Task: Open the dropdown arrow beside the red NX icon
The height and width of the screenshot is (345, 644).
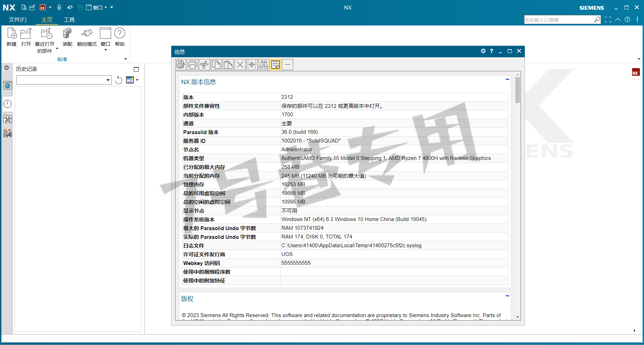Action: coord(50,7)
